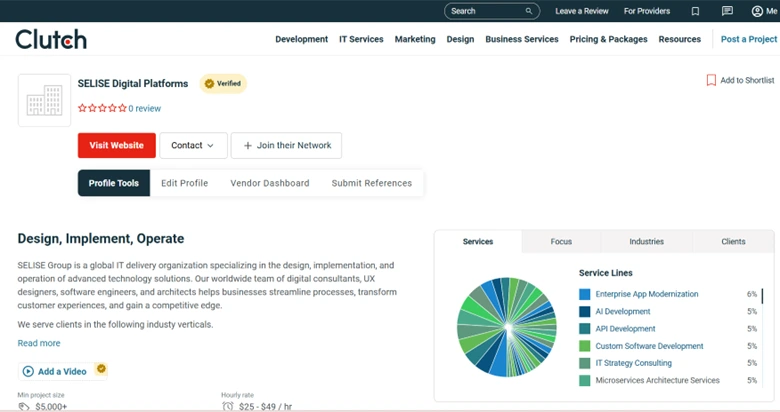780x412 pixels.
Task: Click the Clutch logo
Action: (51, 39)
